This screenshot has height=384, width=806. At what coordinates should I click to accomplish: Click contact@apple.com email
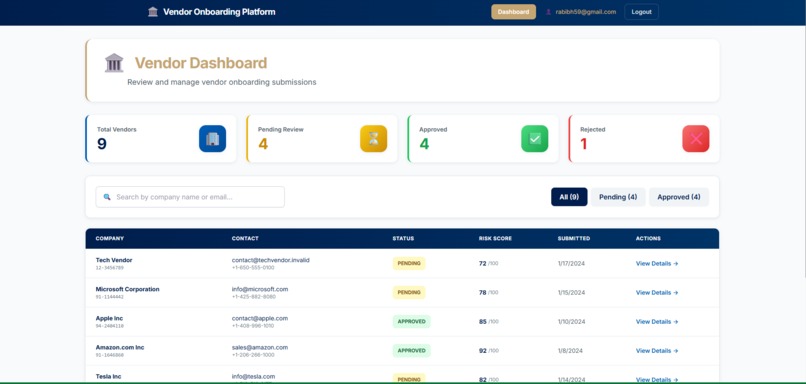tap(260, 318)
